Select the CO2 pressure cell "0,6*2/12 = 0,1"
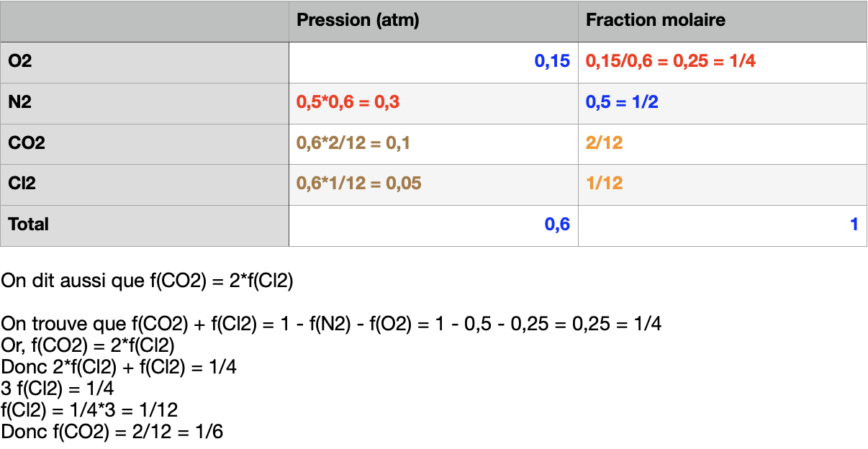The width and height of the screenshot is (868, 449). 353,143
